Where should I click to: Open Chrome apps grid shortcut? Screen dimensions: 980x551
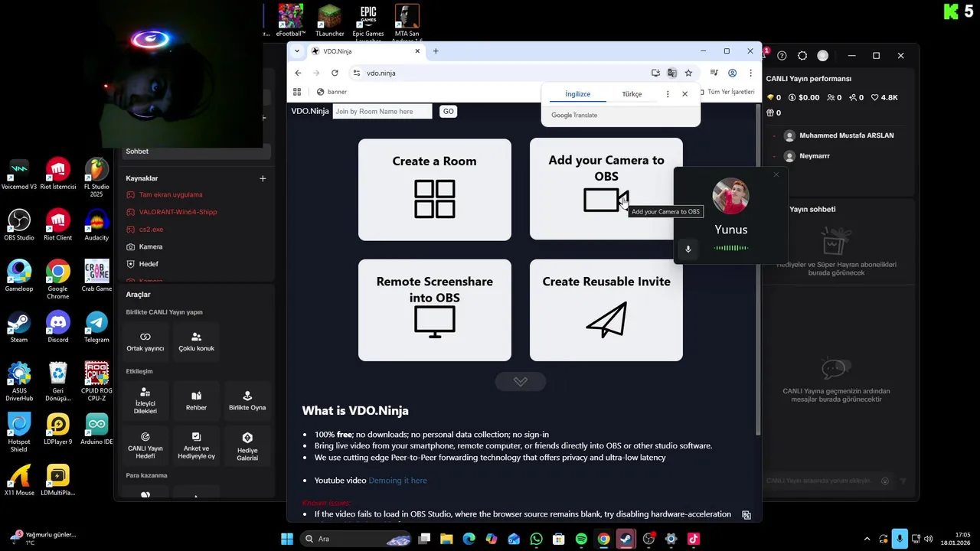click(297, 92)
